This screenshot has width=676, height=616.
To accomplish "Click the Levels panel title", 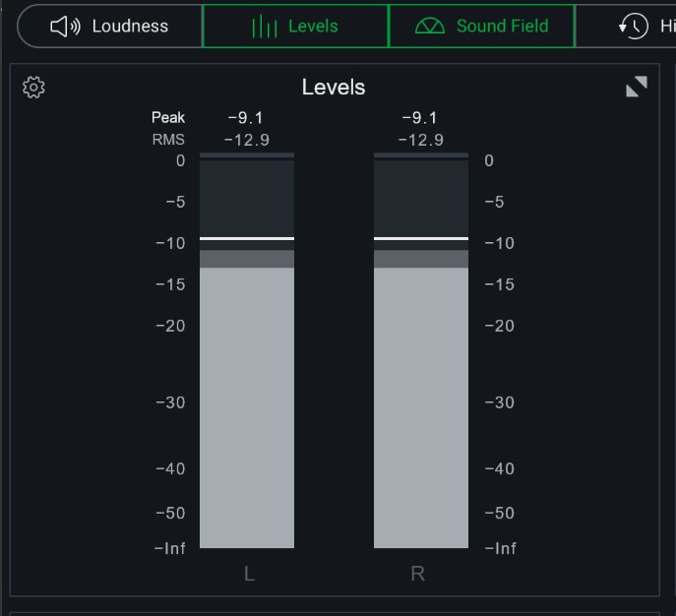I will click(x=334, y=88).
